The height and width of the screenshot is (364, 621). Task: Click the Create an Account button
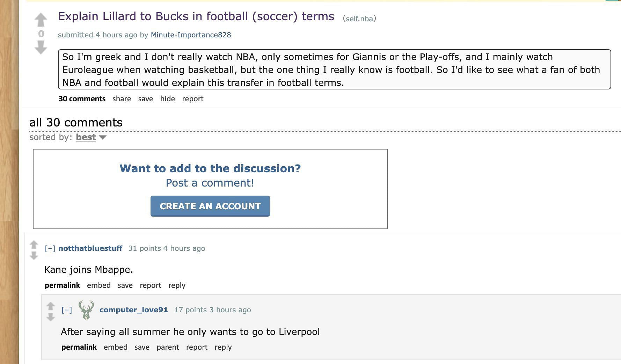pyautogui.click(x=210, y=206)
